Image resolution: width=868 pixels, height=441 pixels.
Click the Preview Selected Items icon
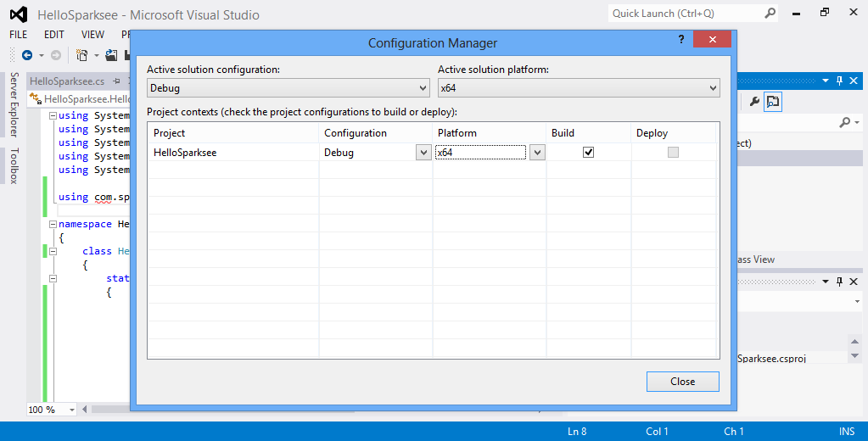773,101
